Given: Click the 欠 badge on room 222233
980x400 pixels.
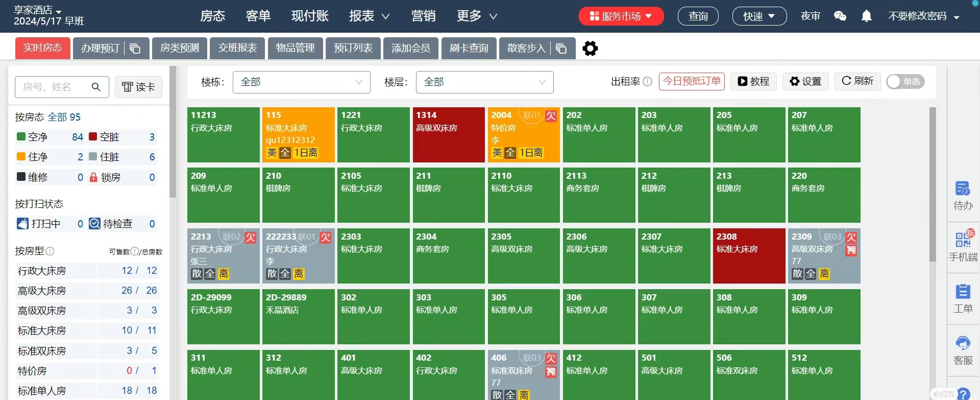Looking at the screenshot, I should coord(326,238).
